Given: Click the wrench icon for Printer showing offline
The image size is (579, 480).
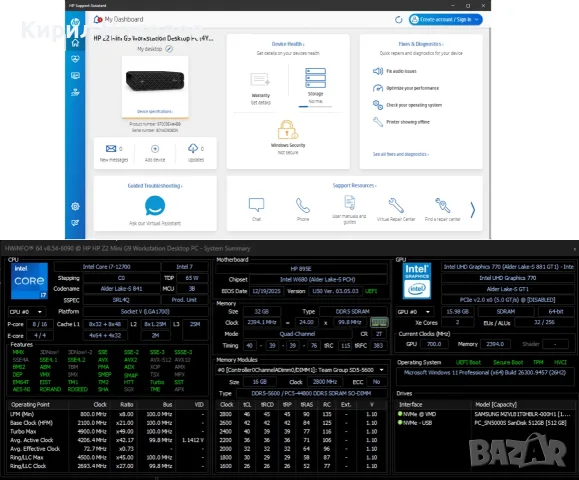Looking at the screenshot, I should [x=378, y=121].
